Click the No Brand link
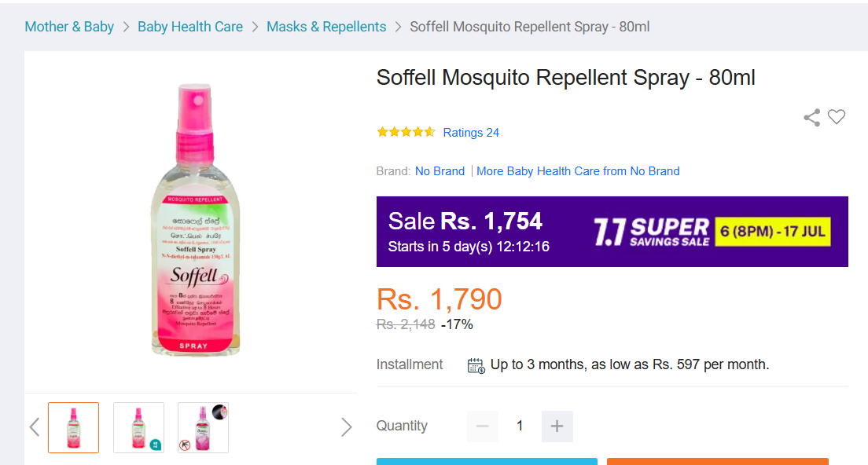 (440, 171)
